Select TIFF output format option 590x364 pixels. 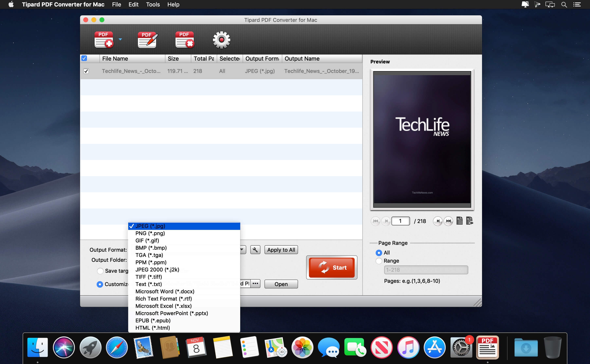click(149, 277)
